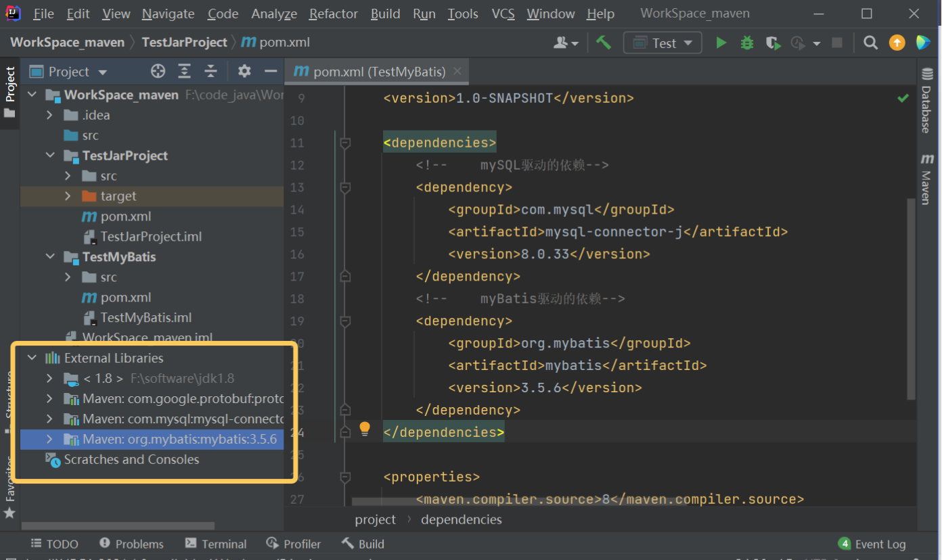Open the Refactor menu
Screen dimensions: 942x560
[x=334, y=14]
